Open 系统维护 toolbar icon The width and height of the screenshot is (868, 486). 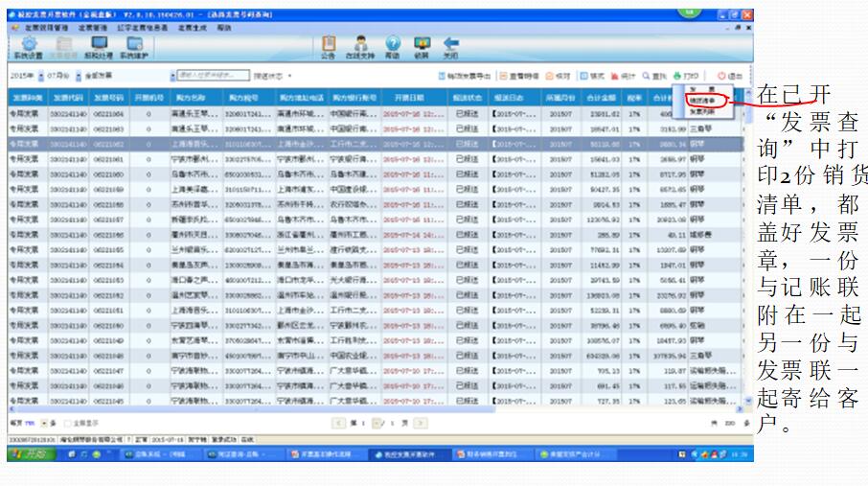coord(132,47)
